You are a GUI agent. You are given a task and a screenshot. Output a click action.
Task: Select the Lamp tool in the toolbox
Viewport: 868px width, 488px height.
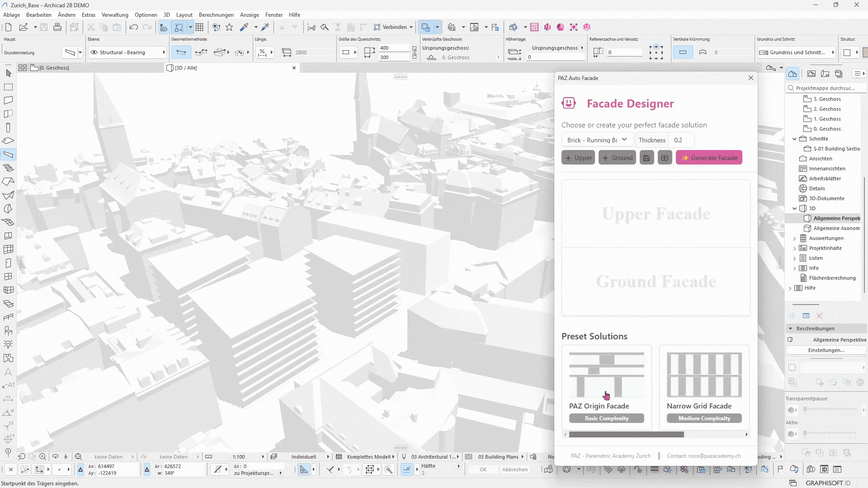[8, 344]
